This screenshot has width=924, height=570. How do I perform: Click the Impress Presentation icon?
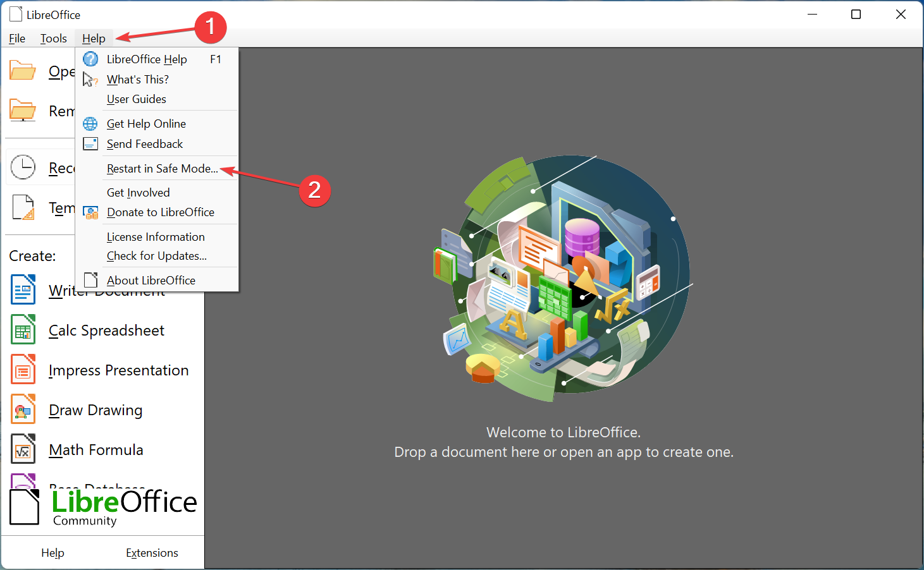(23, 369)
